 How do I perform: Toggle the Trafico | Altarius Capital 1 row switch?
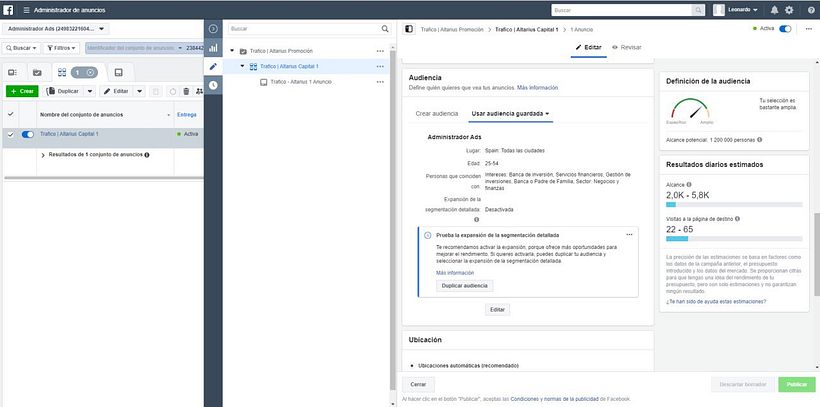28,134
